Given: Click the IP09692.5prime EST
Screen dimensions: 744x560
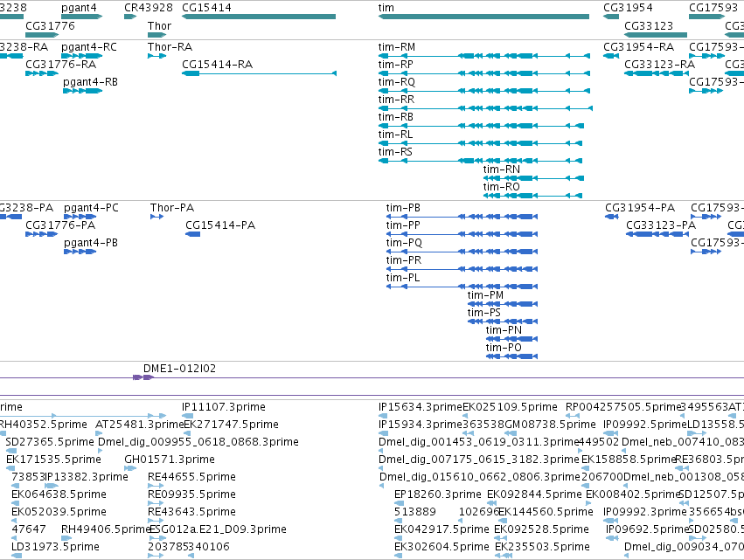Looking at the screenshot, I should point(612,539).
